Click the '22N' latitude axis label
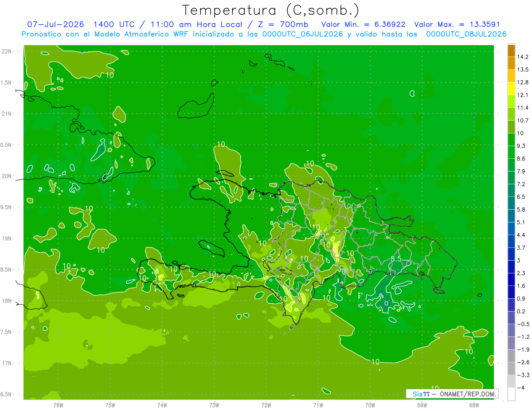 7,51
